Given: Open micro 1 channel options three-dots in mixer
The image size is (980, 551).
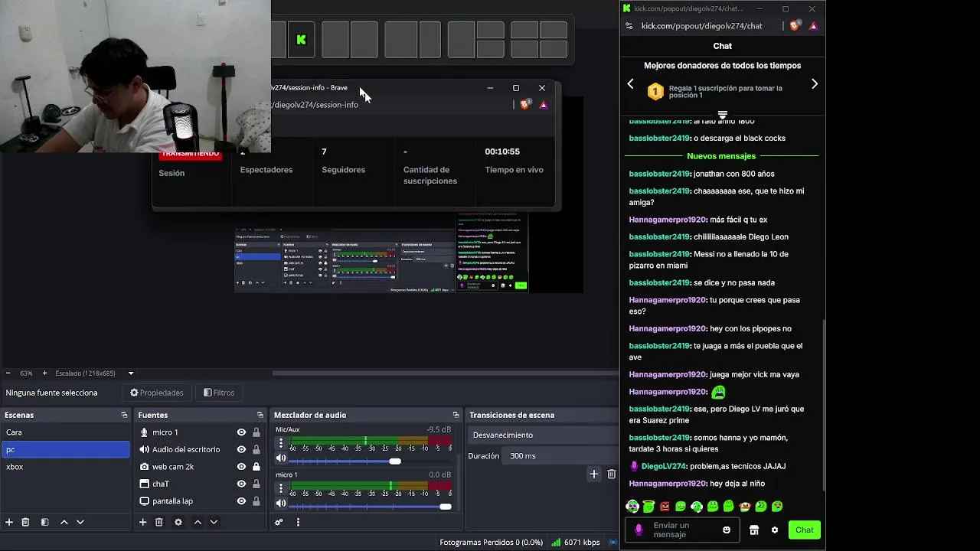Looking at the screenshot, I should click(x=281, y=488).
